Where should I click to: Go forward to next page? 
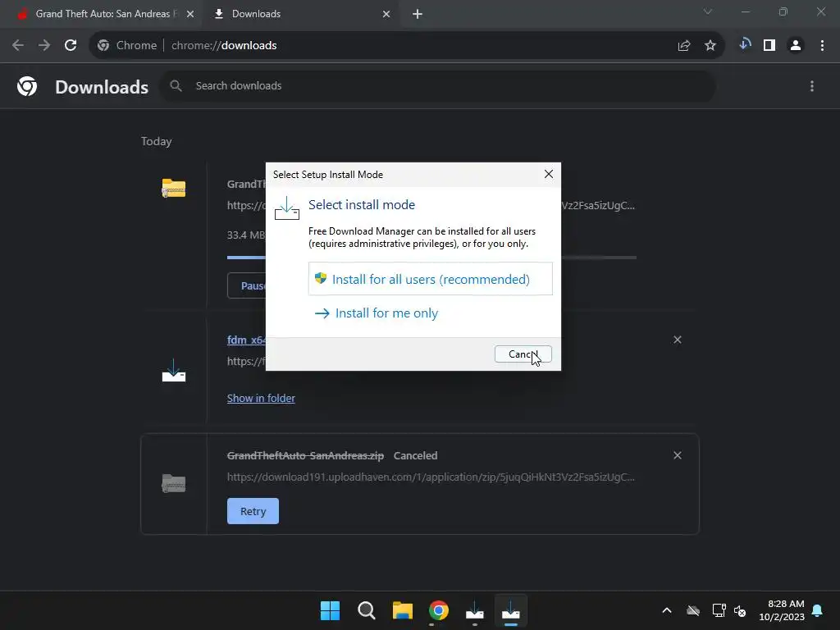click(x=44, y=46)
